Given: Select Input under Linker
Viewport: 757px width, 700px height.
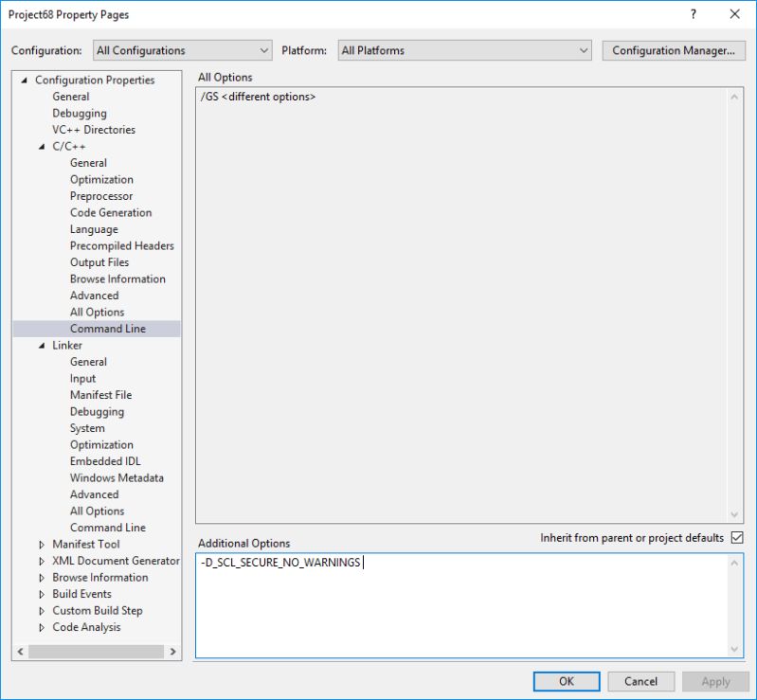Looking at the screenshot, I should 82,379.
